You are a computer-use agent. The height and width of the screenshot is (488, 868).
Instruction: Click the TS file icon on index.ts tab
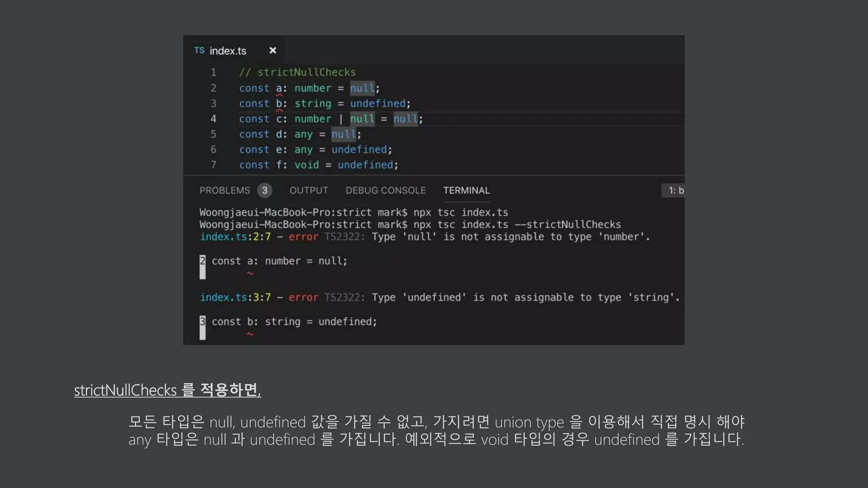click(199, 50)
